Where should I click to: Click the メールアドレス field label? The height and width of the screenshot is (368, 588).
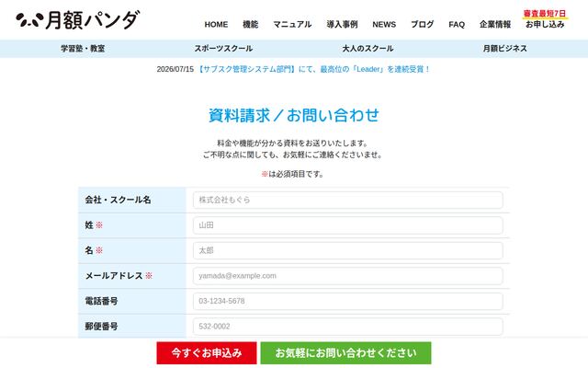tap(114, 276)
